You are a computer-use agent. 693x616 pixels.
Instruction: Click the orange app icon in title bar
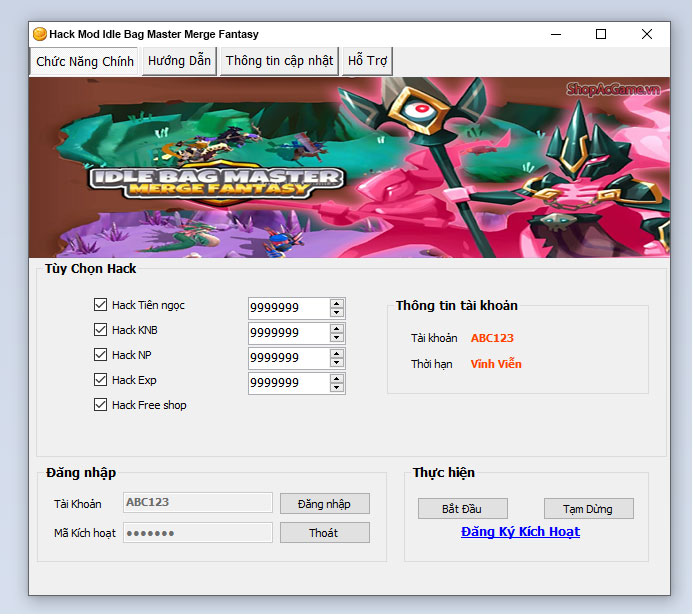[x=39, y=34]
